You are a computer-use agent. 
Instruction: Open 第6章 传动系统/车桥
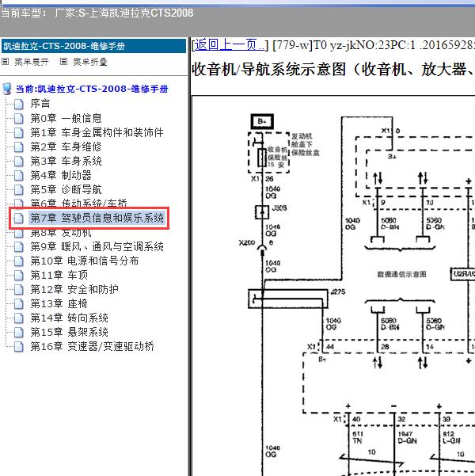click(x=78, y=203)
